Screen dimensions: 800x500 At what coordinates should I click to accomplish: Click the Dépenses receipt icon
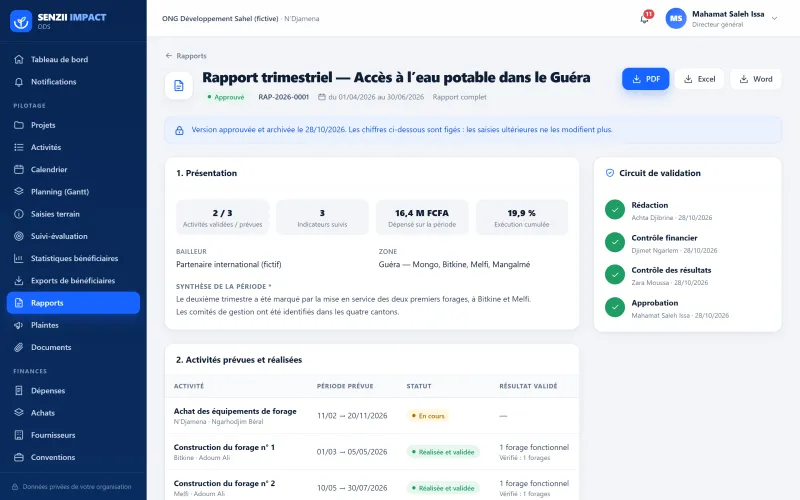coord(19,391)
